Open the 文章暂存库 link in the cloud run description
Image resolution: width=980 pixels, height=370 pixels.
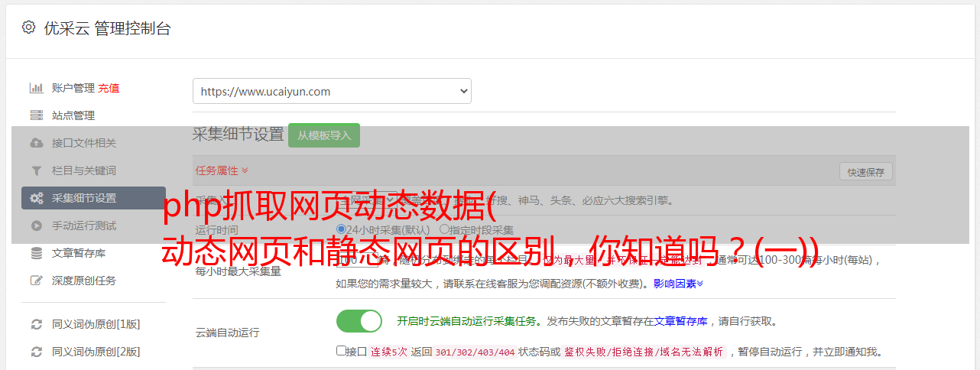click(680, 321)
